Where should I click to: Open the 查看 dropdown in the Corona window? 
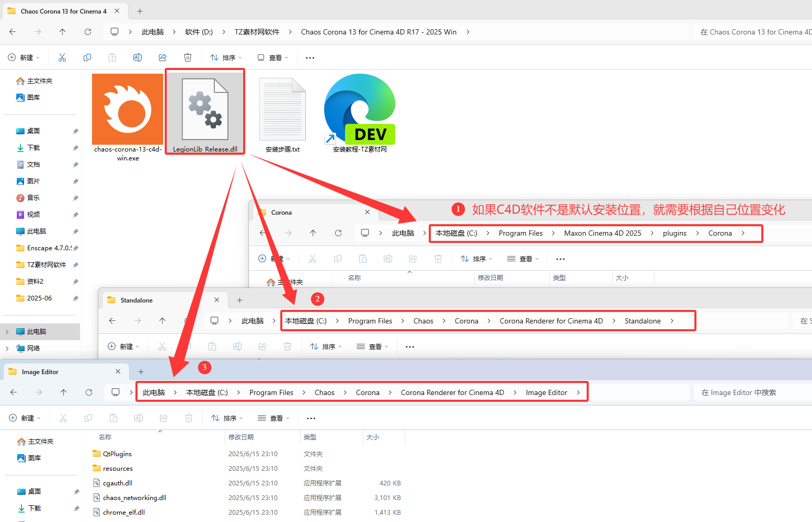(x=523, y=259)
